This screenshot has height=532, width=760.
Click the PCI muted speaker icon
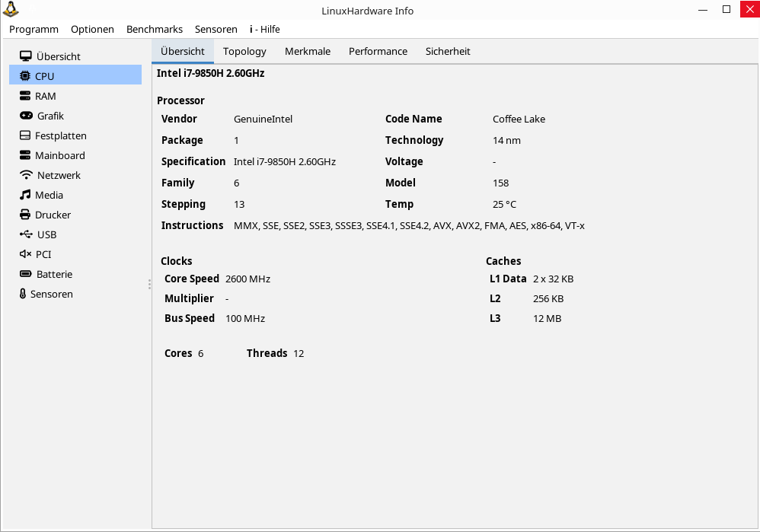25,254
